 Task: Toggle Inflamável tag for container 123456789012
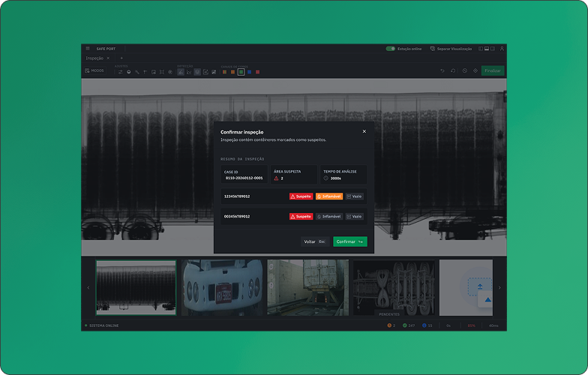(329, 196)
